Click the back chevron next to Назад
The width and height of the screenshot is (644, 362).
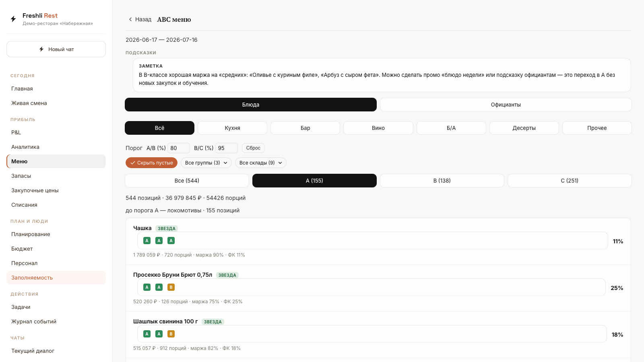[130, 19]
